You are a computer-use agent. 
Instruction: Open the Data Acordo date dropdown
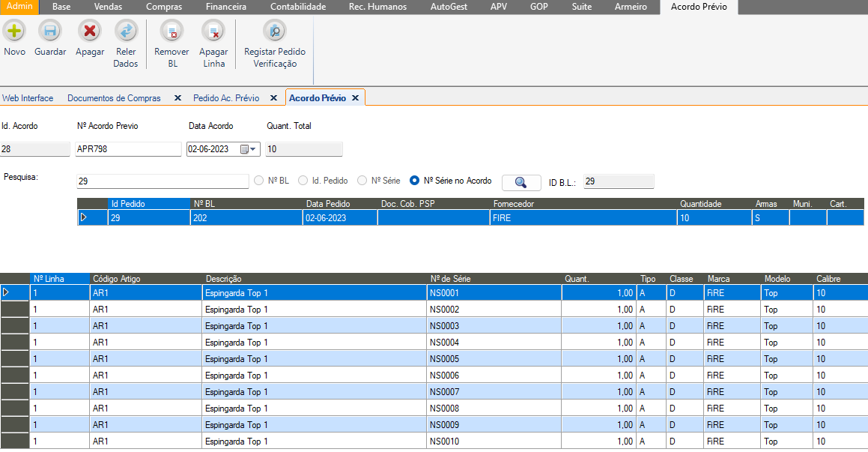pyautogui.click(x=253, y=149)
